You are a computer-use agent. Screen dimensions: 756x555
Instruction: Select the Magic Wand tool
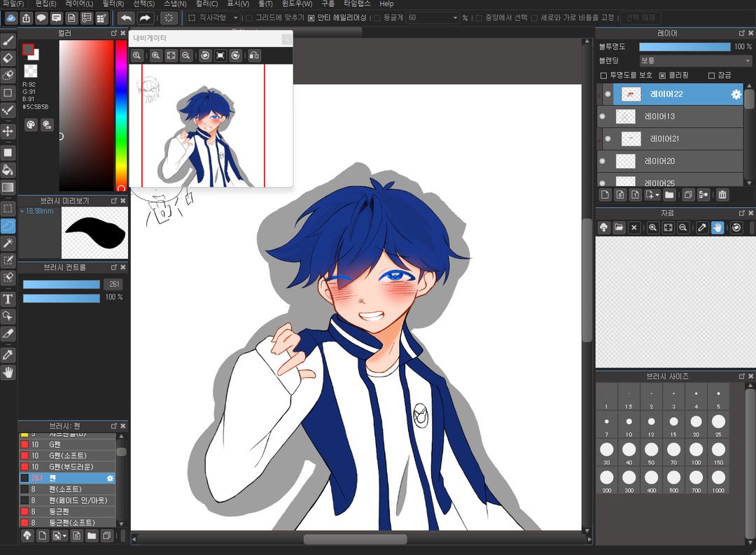[8, 243]
